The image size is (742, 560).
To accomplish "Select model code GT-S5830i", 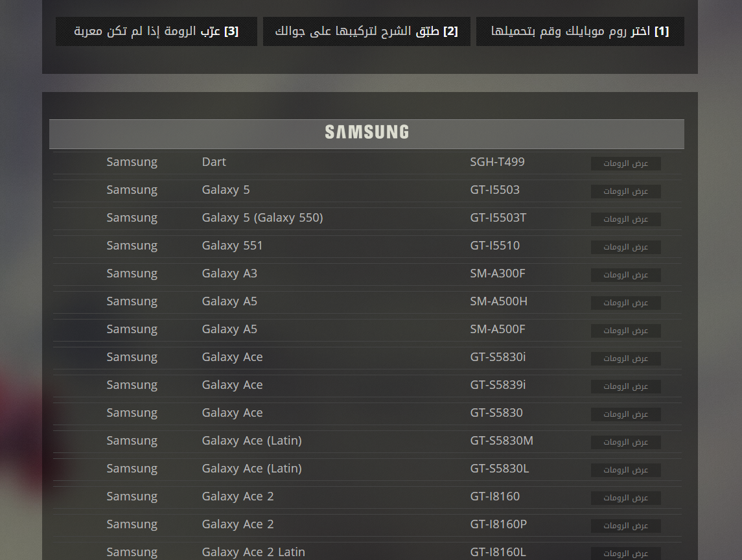I will pyautogui.click(x=498, y=357).
